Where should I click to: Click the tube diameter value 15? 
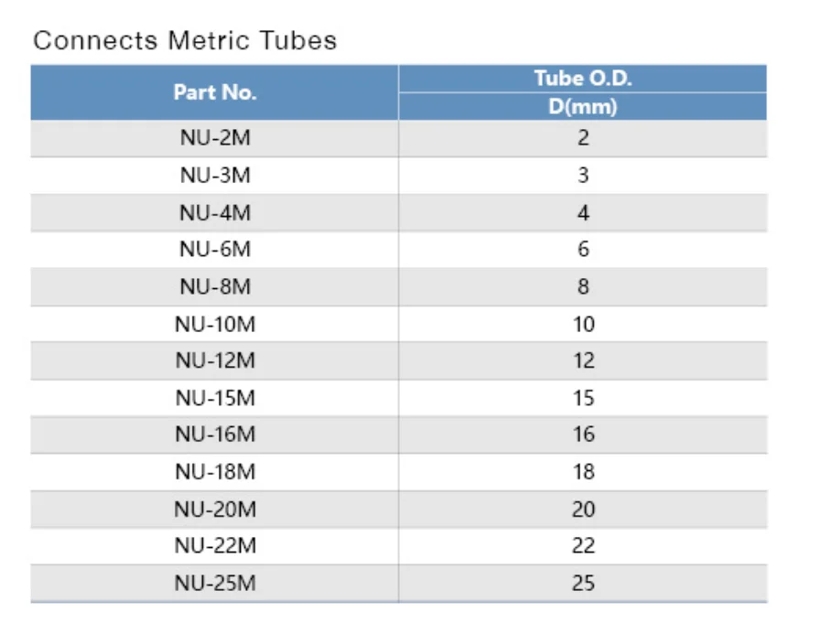(x=584, y=398)
